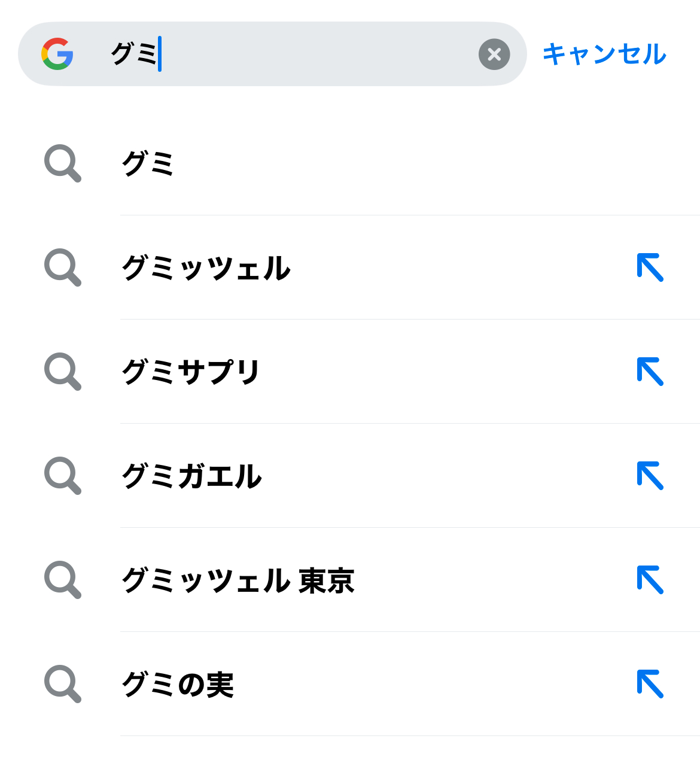Tap the Google logo in search bar

(57, 54)
